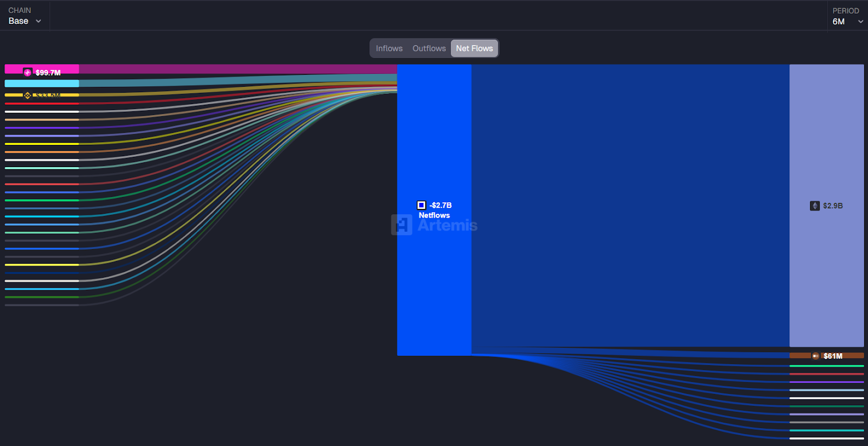Screen dimensions: 868x446
Task: Click the $2.9B Ethereum value label
Action: pyautogui.click(x=833, y=206)
